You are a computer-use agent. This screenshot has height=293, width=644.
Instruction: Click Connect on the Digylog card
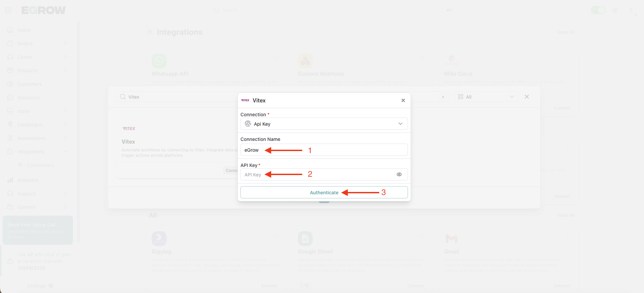pyautogui.click(x=269, y=286)
